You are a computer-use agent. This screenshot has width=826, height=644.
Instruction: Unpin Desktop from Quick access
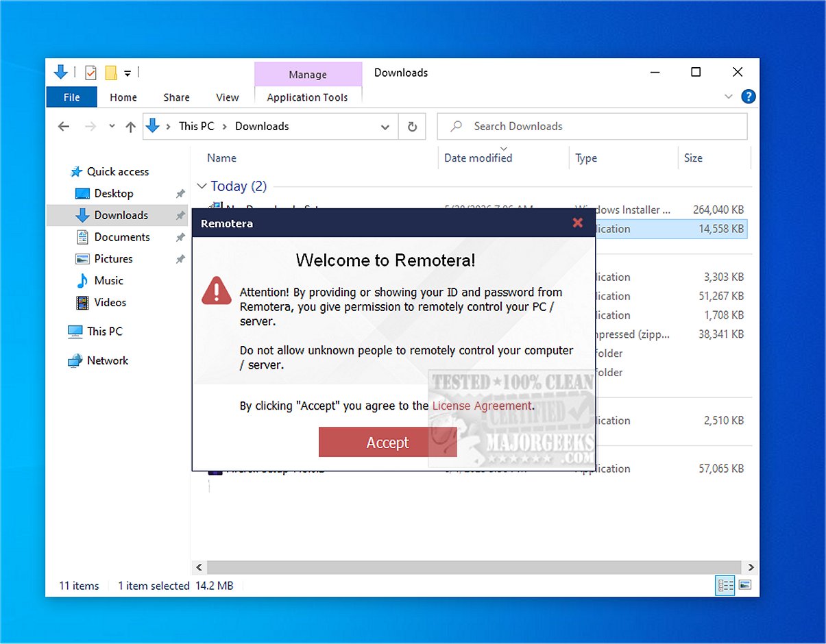[x=180, y=195]
